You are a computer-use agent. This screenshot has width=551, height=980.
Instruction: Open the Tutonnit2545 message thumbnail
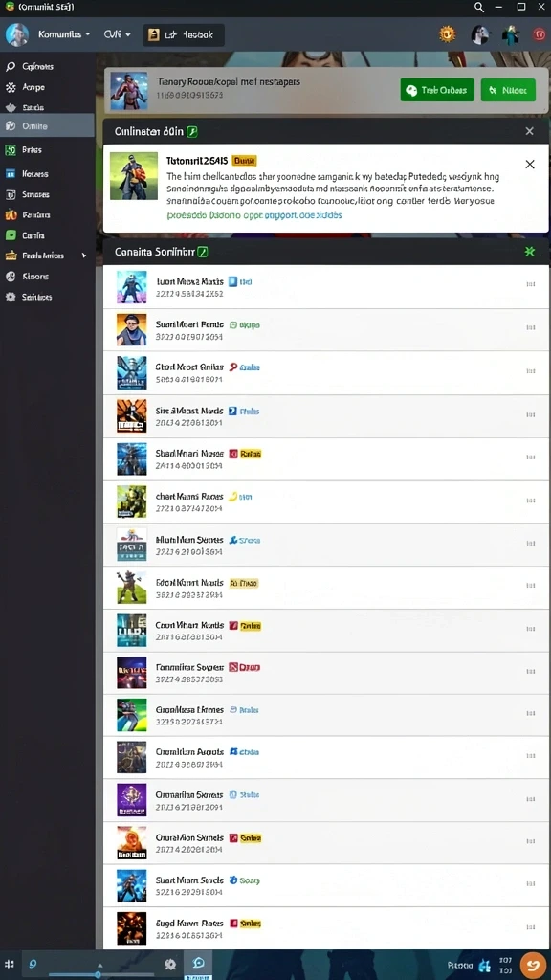pos(134,176)
